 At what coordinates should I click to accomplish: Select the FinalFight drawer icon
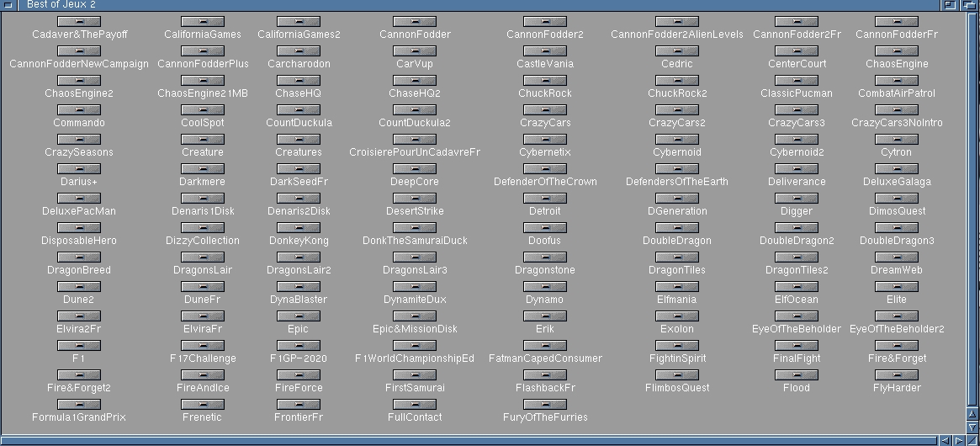pos(797,345)
